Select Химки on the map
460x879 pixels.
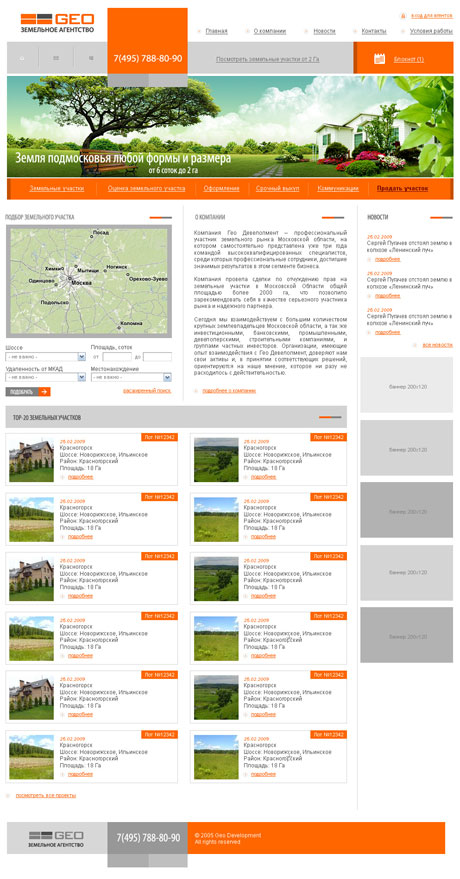click(x=54, y=269)
